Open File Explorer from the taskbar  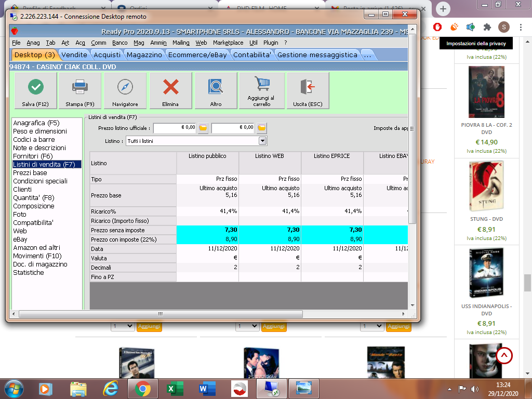78,389
